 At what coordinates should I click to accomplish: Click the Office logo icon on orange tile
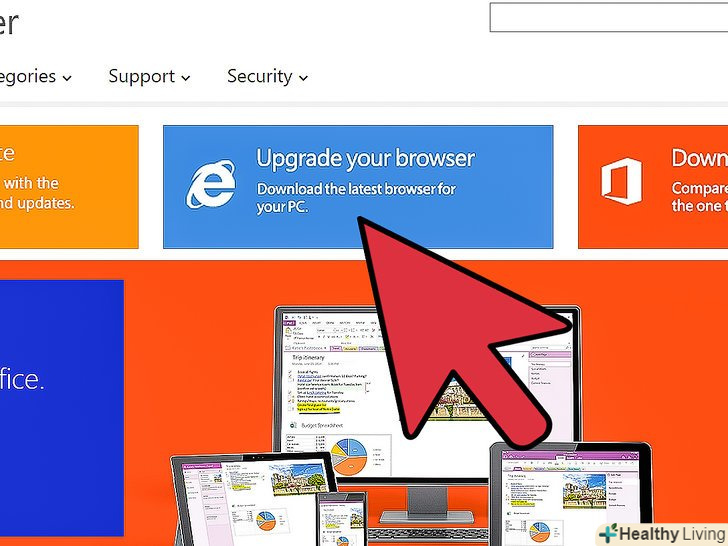tap(622, 181)
